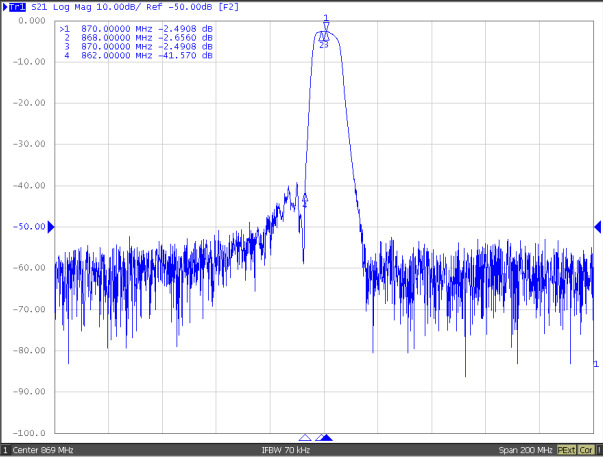Click the Center 869 MHz field

click(44, 450)
